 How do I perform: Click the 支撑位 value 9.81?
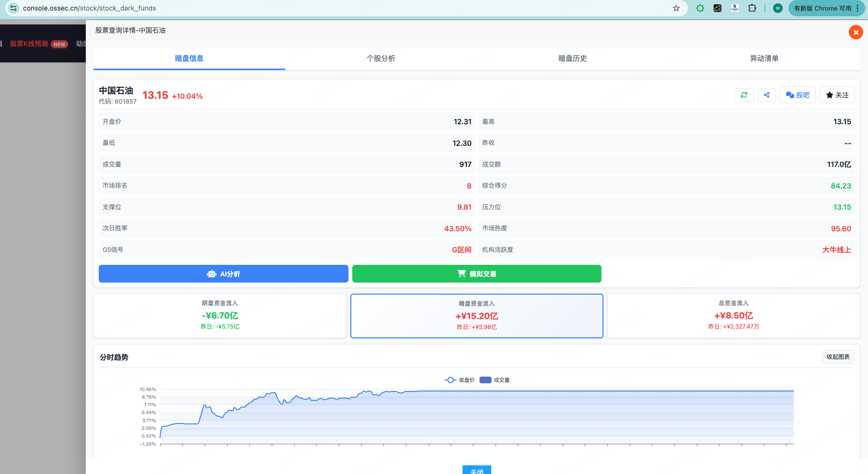(464, 207)
